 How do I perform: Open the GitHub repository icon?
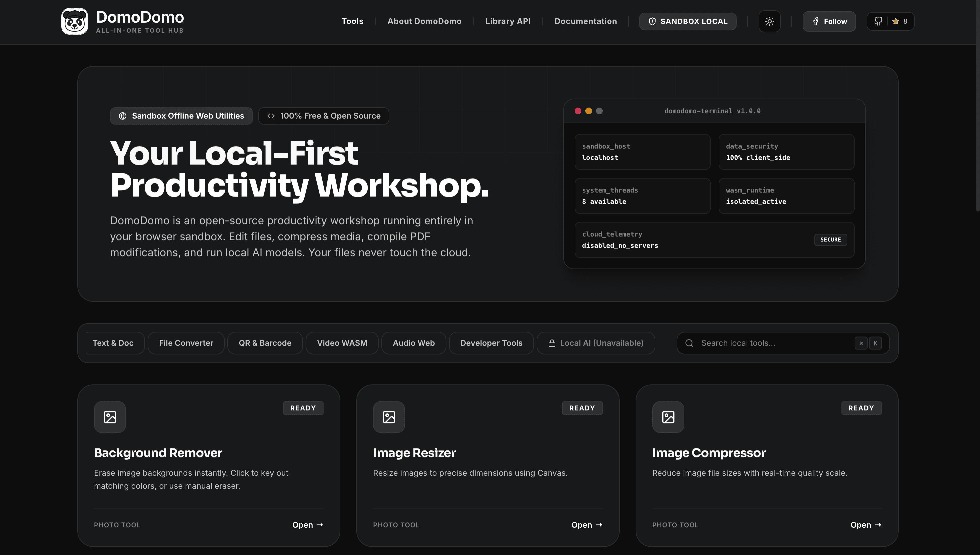click(x=878, y=21)
